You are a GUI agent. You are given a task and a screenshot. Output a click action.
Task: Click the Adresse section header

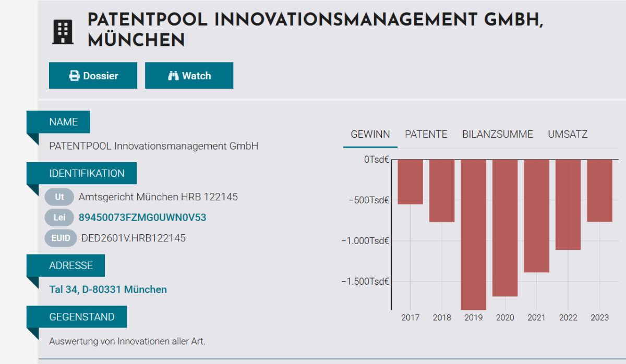(x=71, y=265)
